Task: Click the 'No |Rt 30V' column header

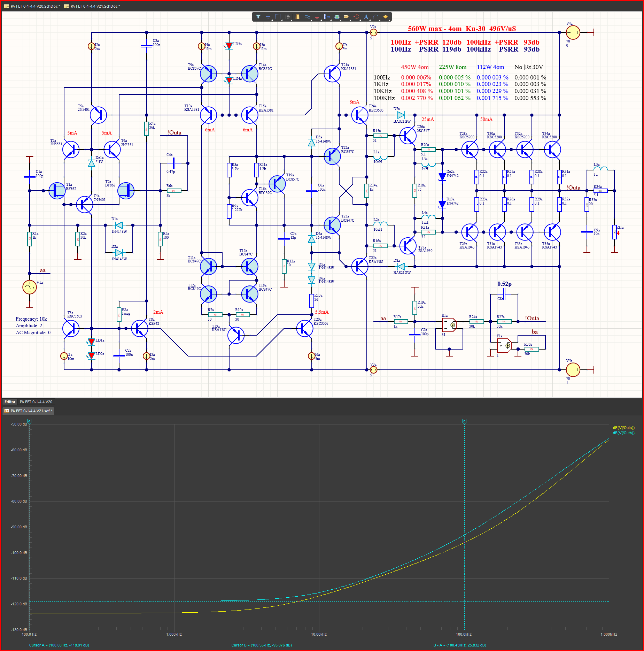Action: [529, 67]
